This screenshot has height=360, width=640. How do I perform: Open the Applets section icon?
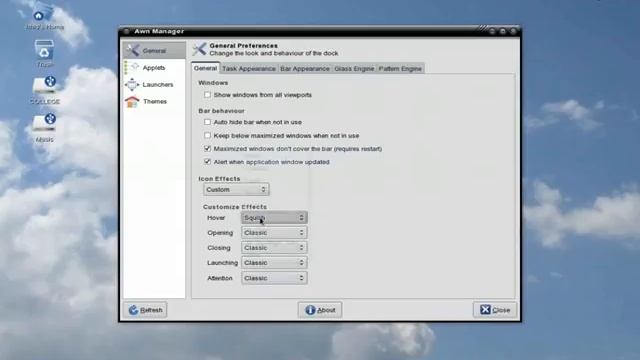click(x=132, y=67)
